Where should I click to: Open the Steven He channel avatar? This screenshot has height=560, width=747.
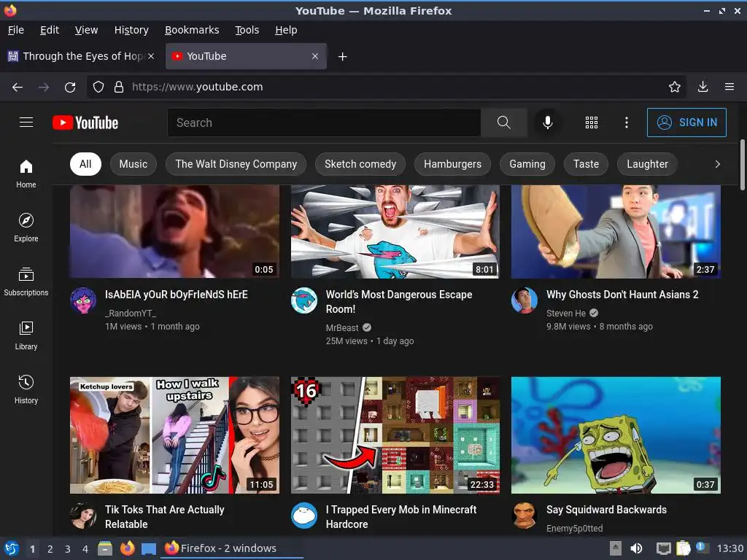(x=525, y=300)
